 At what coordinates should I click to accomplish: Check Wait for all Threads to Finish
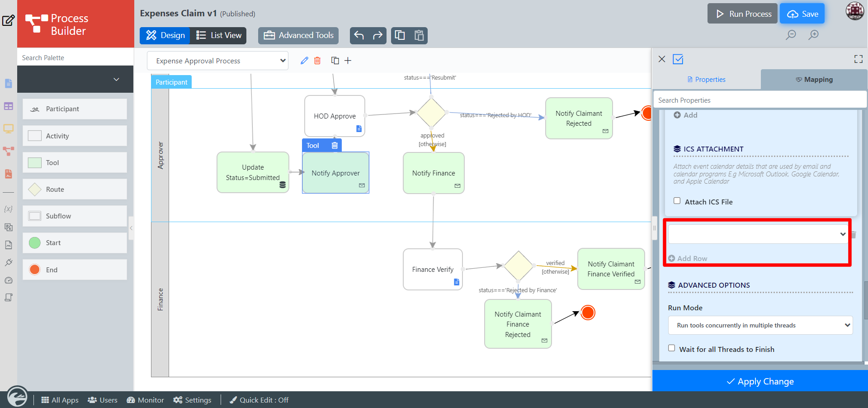[672, 348]
